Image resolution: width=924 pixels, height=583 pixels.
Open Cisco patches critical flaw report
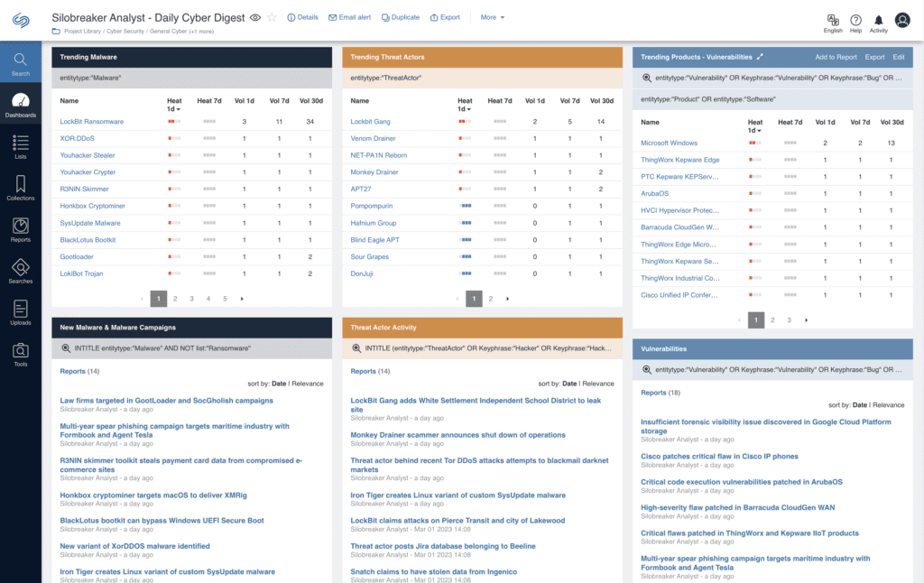(719, 457)
